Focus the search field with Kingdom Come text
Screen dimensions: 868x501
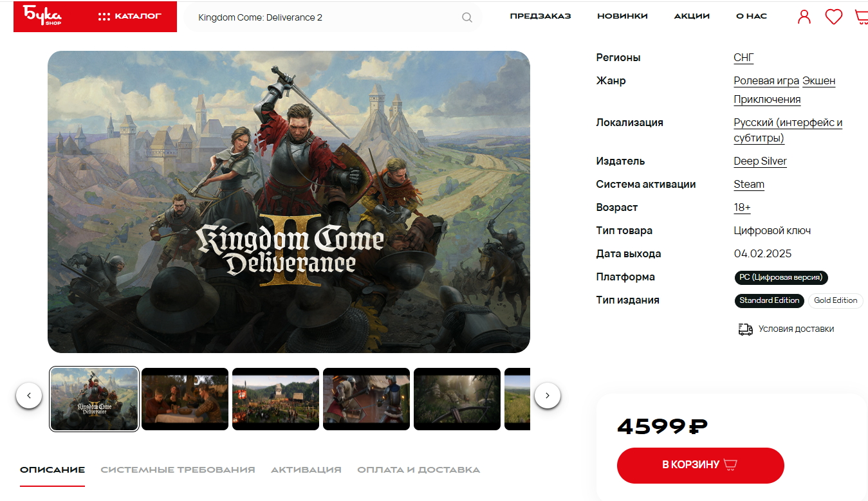(x=328, y=17)
